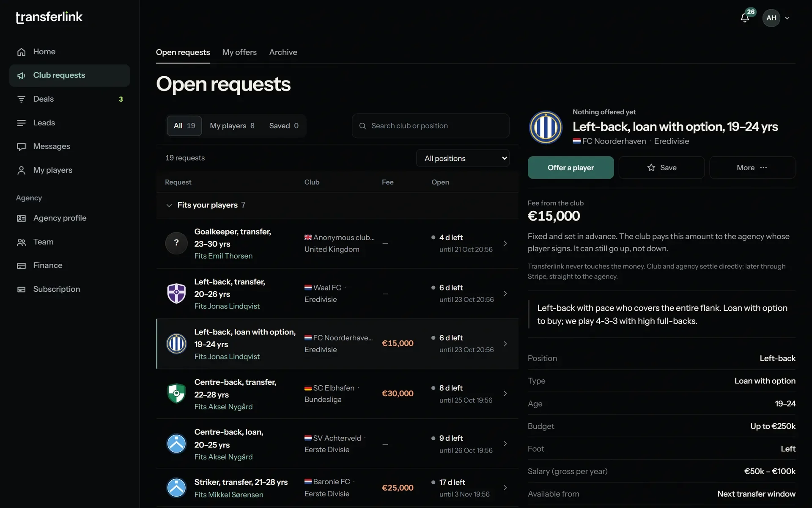Click the Baronie FC blue crest
This screenshot has width=812, height=508.
(x=176, y=488)
